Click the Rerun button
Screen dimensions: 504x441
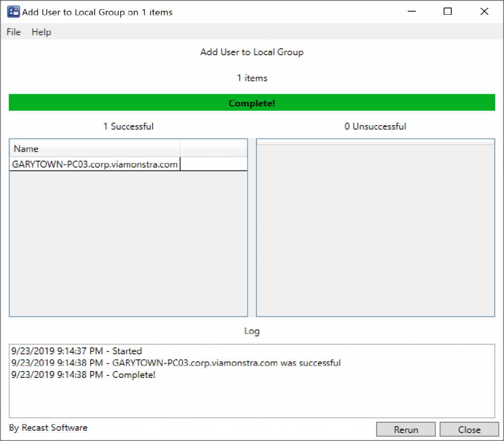coord(406,430)
